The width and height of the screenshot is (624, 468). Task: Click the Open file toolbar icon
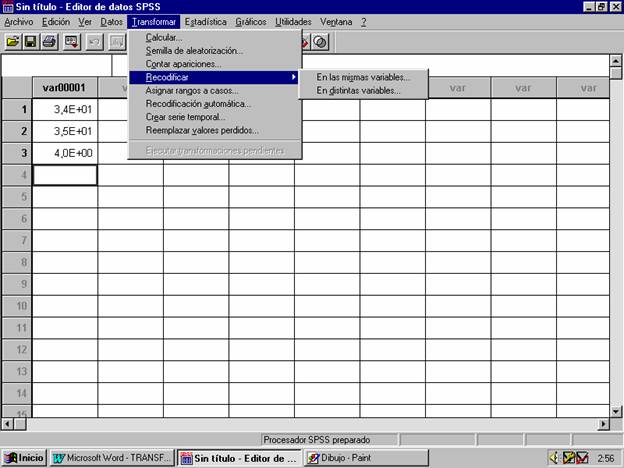pos(13,42)
